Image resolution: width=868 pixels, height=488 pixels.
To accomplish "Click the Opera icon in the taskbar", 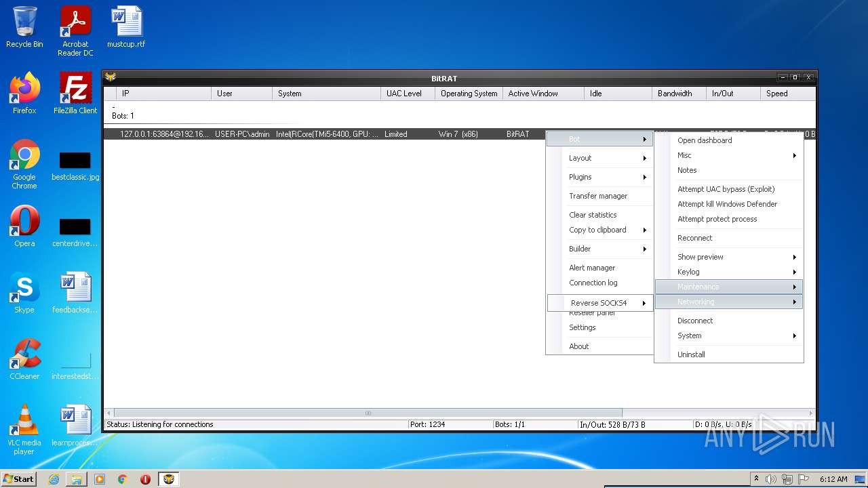I will point(145,479).
